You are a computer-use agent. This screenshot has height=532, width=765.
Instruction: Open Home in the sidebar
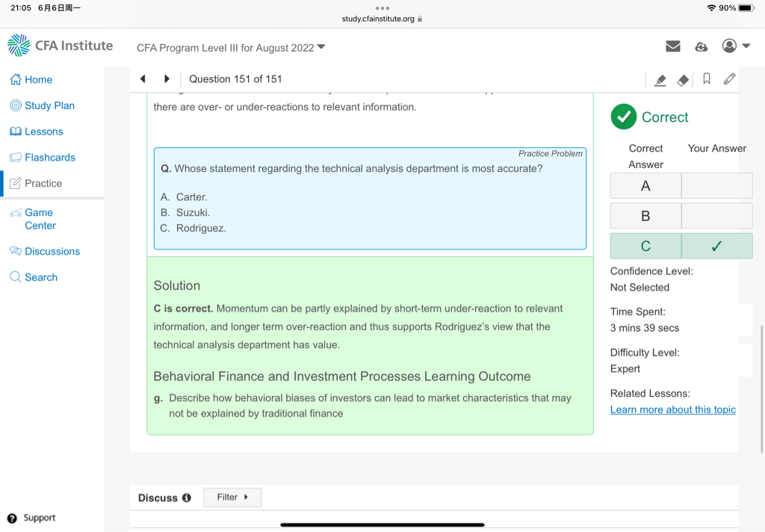click(x=31, y=79)
